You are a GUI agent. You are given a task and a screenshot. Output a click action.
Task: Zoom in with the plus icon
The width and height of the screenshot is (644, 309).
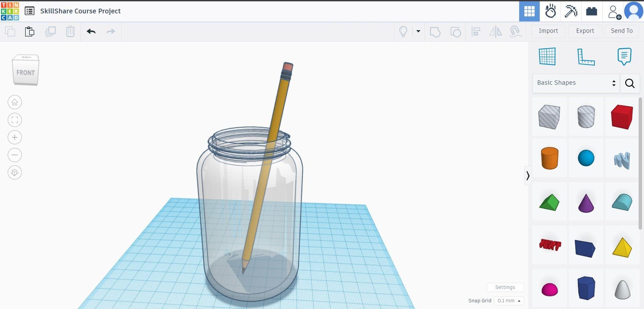[15, 137]
